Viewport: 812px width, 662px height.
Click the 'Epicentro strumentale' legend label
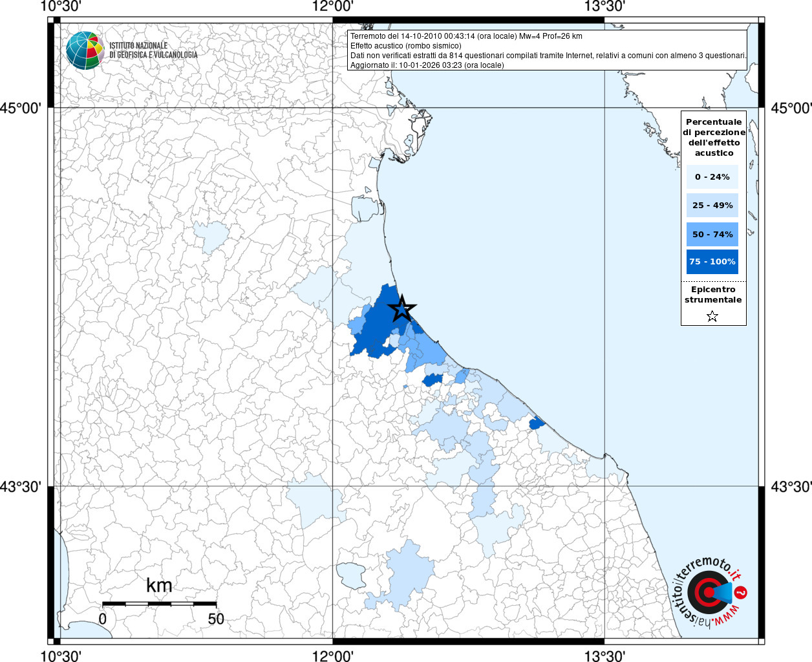[x=713, y=295]
